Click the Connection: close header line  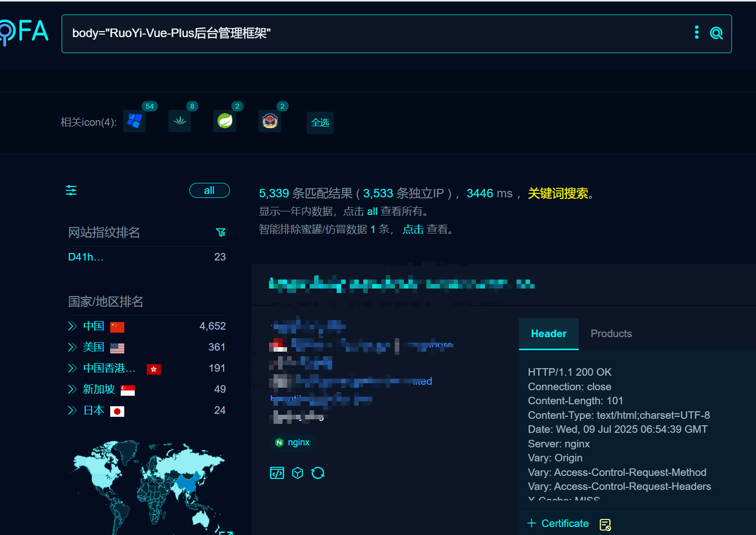pos(570,387)
